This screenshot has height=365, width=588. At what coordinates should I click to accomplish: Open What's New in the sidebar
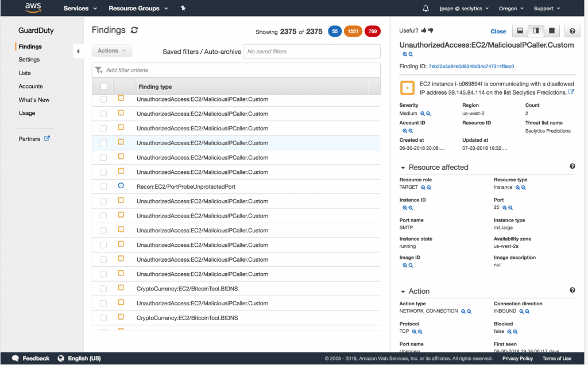click(34, 100)
